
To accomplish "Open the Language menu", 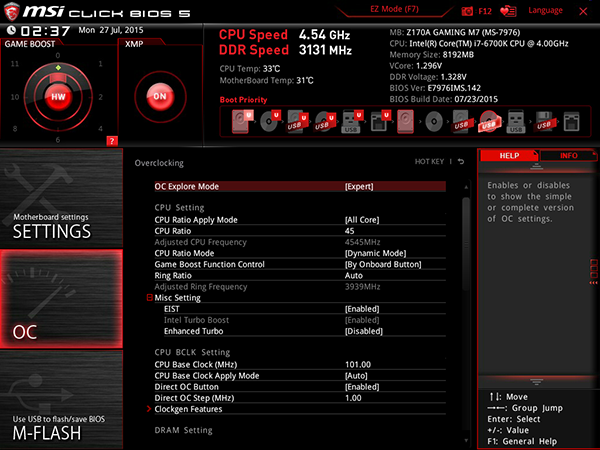I will pos(545,10).
